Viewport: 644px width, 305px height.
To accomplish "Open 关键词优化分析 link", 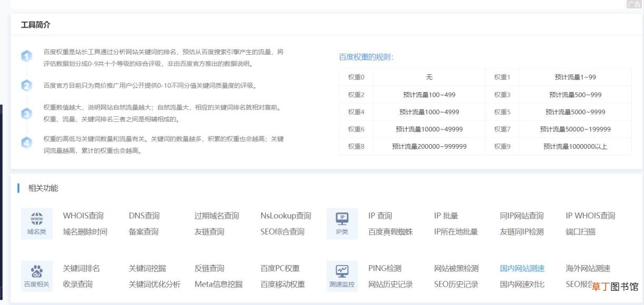I will (155, 284).
